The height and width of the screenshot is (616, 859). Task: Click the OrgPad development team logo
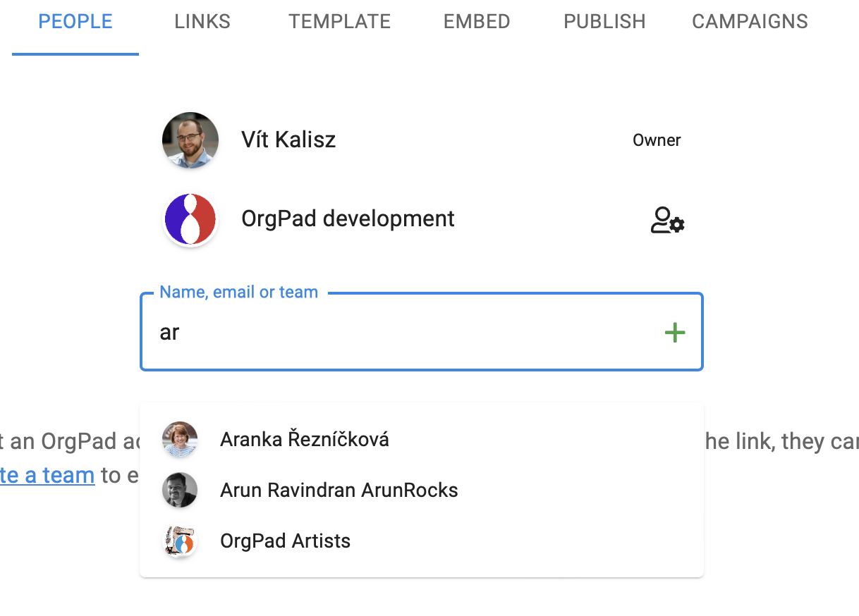[190, 220]
